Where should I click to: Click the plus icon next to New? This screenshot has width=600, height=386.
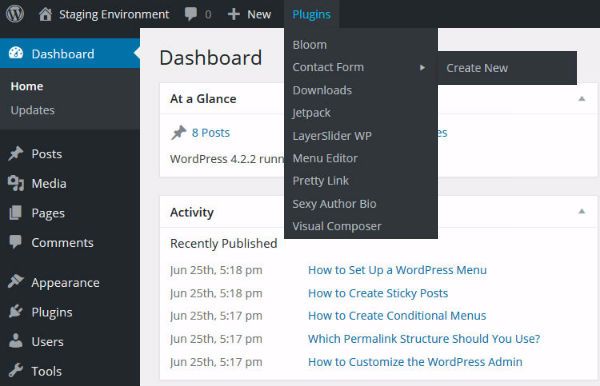(233, 14)
